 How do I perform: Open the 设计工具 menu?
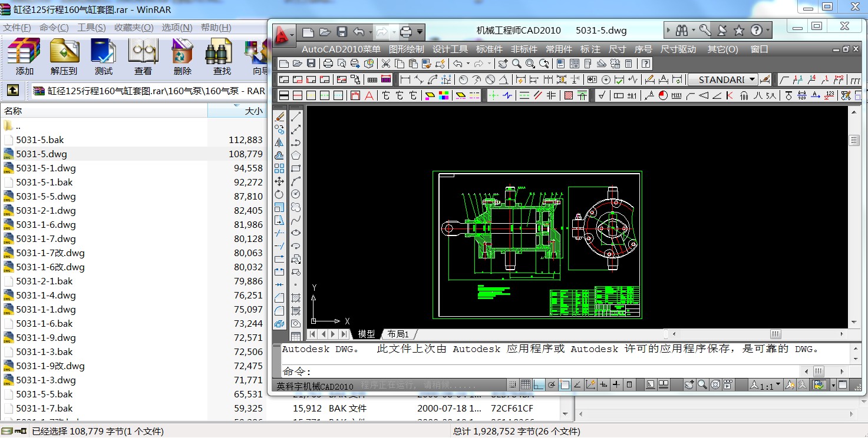[x=450, y=49]
